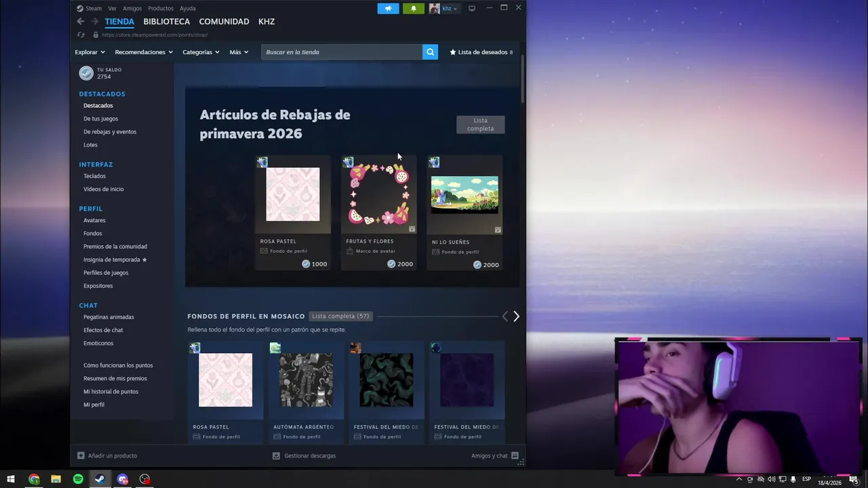Click Lista completa for spring sale items
This screenshot has height=488, width=868.
480,125
